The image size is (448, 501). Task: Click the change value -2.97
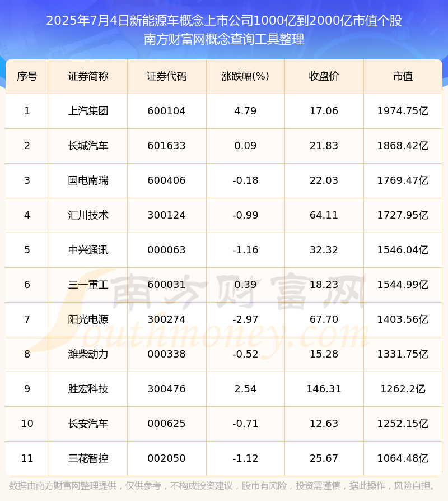(245, 319)
